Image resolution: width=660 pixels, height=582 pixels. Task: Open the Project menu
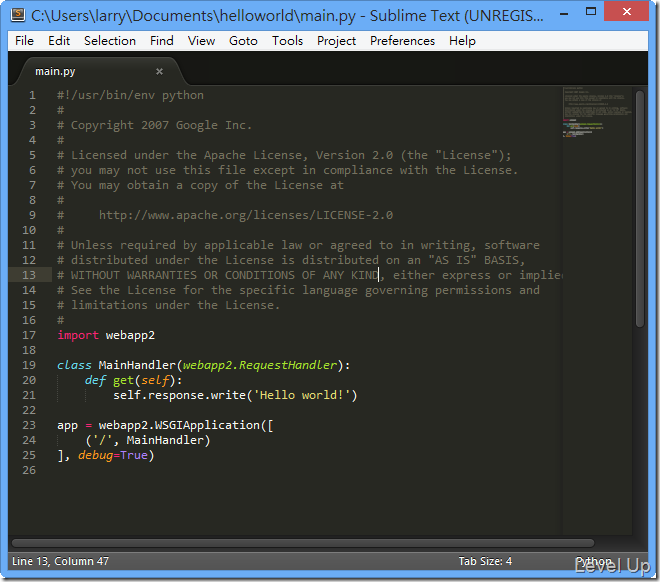tap(336, 41)
